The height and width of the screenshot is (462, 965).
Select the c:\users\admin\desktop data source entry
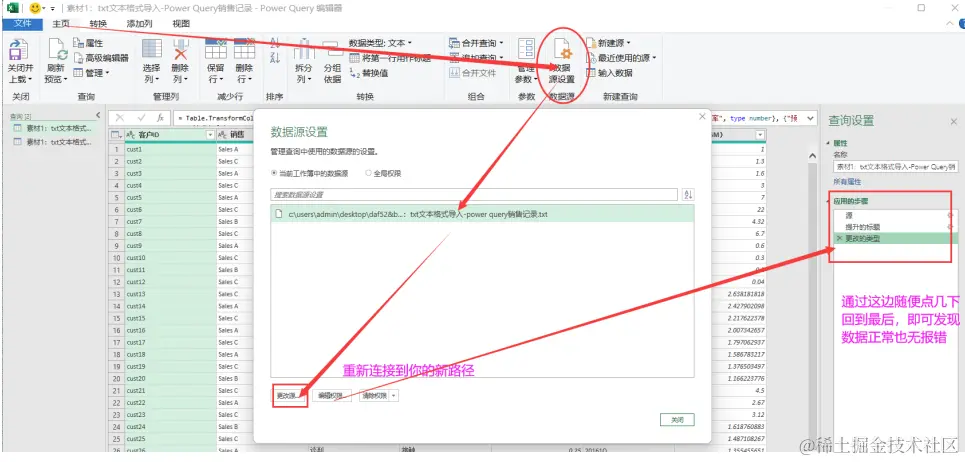[x=482, y=214]
